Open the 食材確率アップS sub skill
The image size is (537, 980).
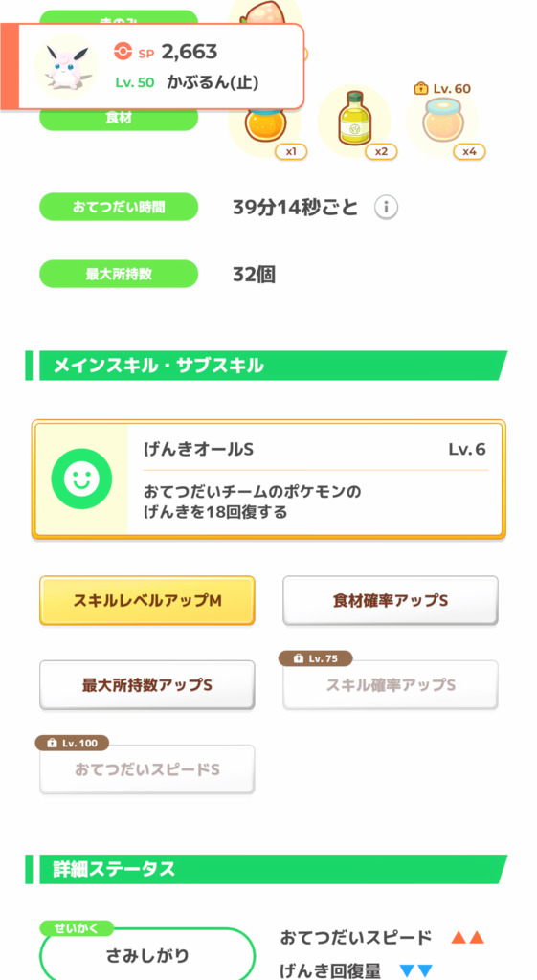[x=391, y=601]
